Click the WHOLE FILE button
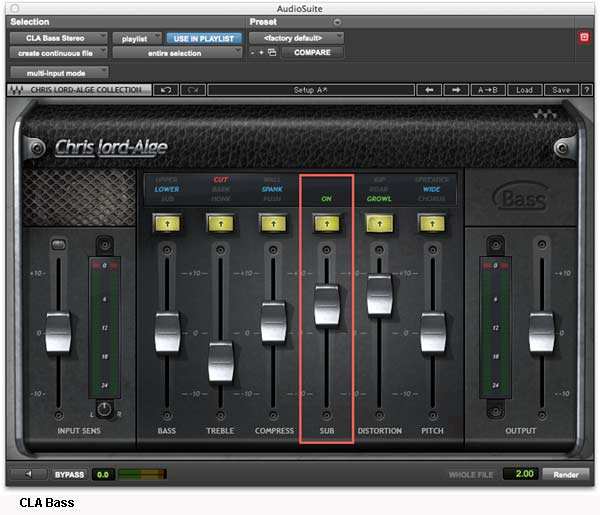 (471, 475)
